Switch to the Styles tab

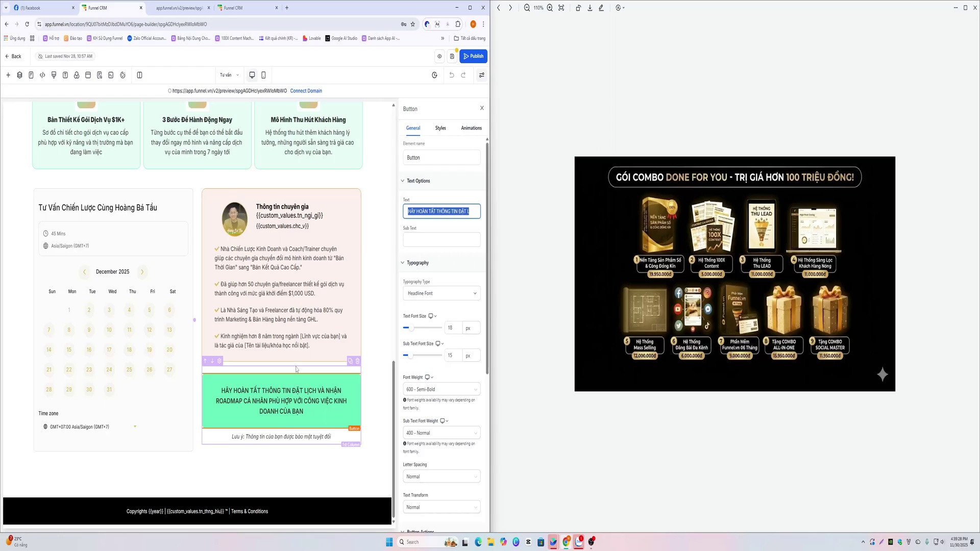click(x=440, y=128)
